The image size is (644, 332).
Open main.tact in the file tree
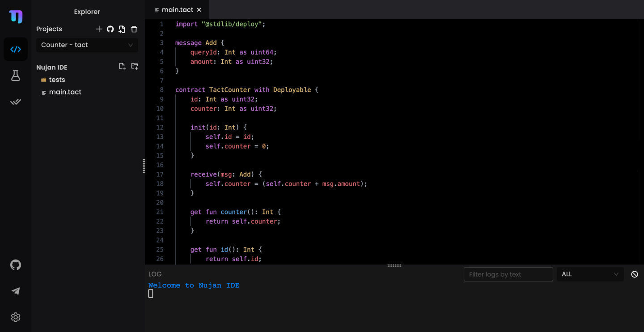[x=65, y=92]
